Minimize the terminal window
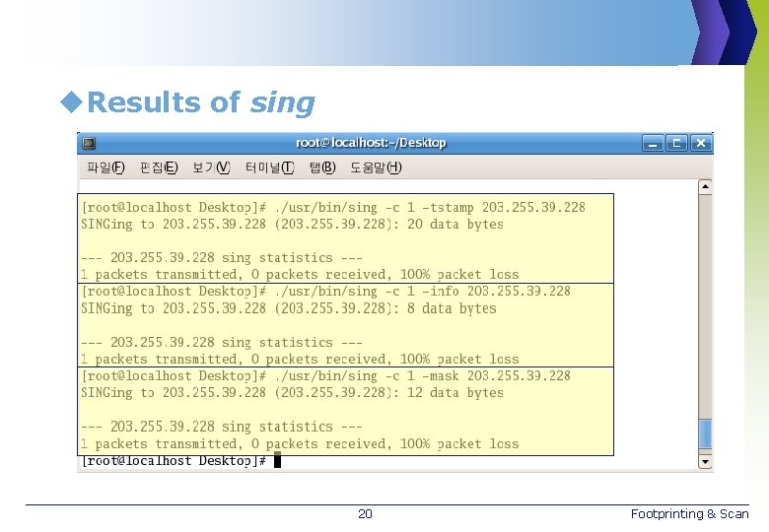Viewport: 769px width, 532px height. pyautogui.click(x=653, y=144)
